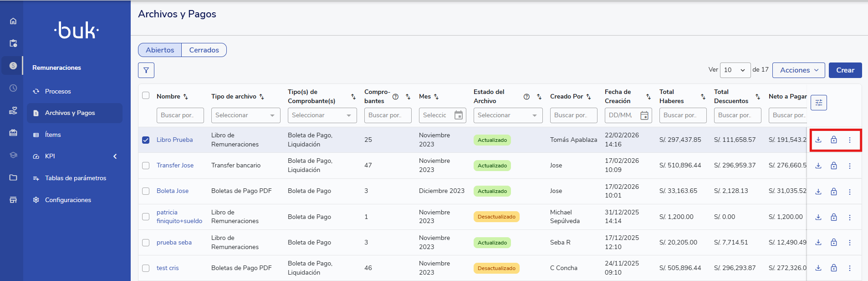Screen dimensions: 868x281
Task: Click the filter funnel icon
Action: point(146,70)
